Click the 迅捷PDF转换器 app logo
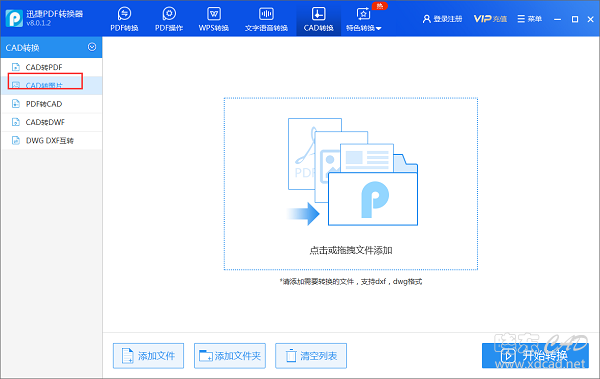The image size is (600, 379). (x=14, y=18)
